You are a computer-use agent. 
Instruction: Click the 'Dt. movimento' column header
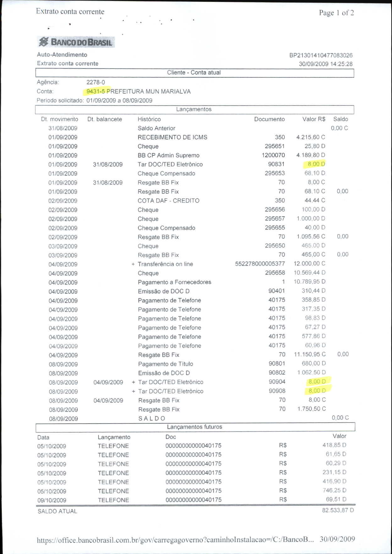point(60,119)
